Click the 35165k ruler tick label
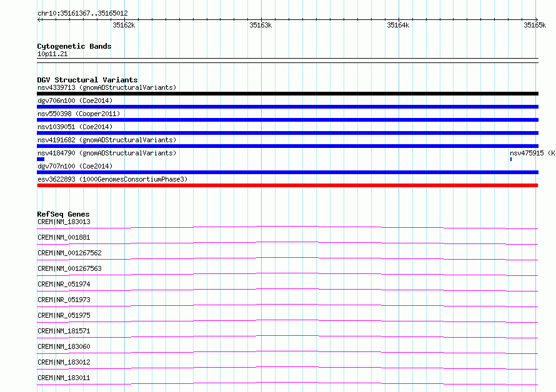Viewport: 556px width, 392px height. [535, 25]
